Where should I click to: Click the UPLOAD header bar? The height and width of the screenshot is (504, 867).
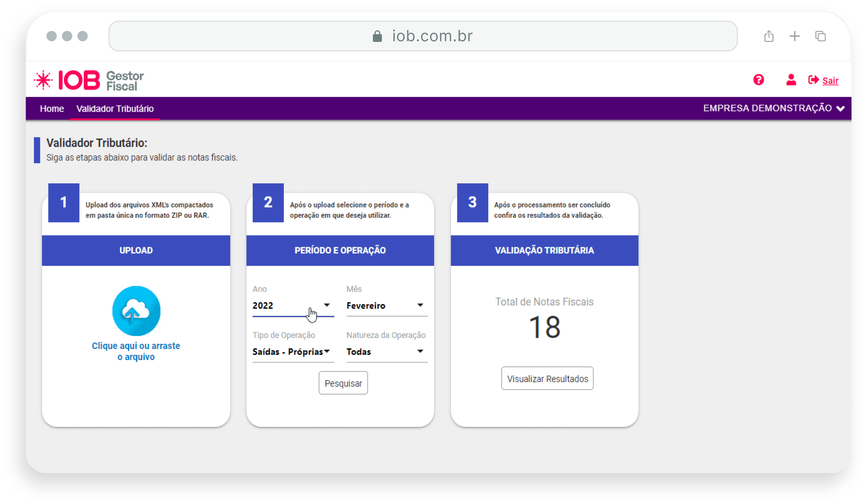[136, 250]
